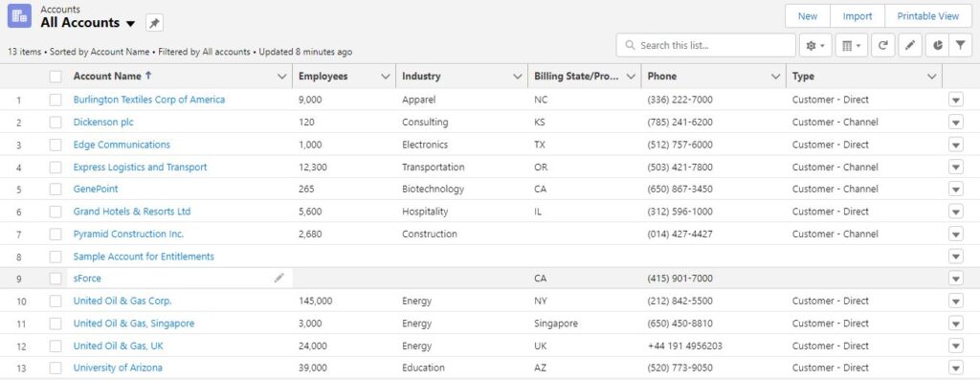Click the Search this list field
The image size is (980, 380).
tap(705, 46)
